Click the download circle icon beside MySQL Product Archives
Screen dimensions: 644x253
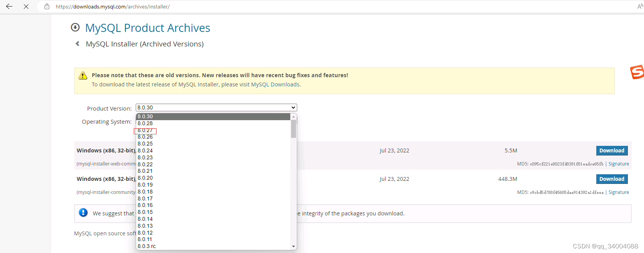(x=75, y=27)
